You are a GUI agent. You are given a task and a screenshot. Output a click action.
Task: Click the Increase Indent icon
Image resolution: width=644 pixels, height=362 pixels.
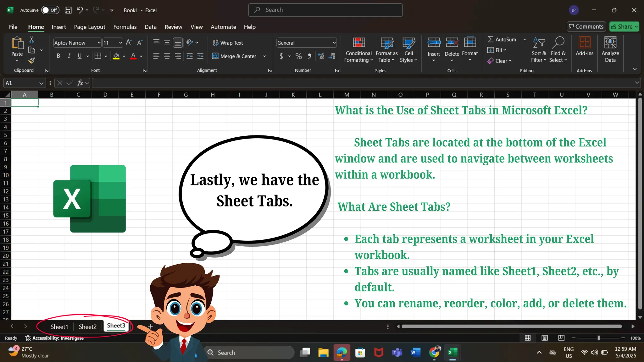coord(200,56)
